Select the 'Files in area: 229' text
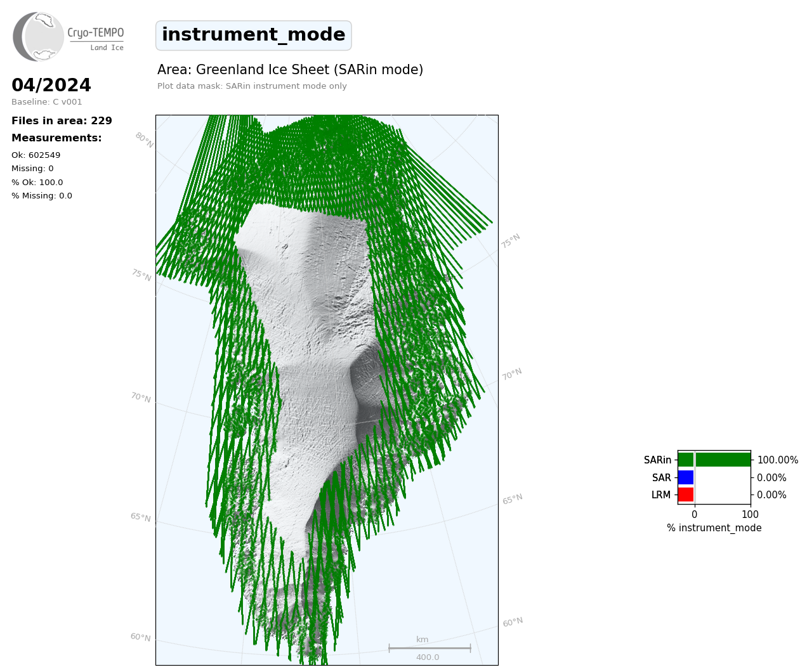 62,121
